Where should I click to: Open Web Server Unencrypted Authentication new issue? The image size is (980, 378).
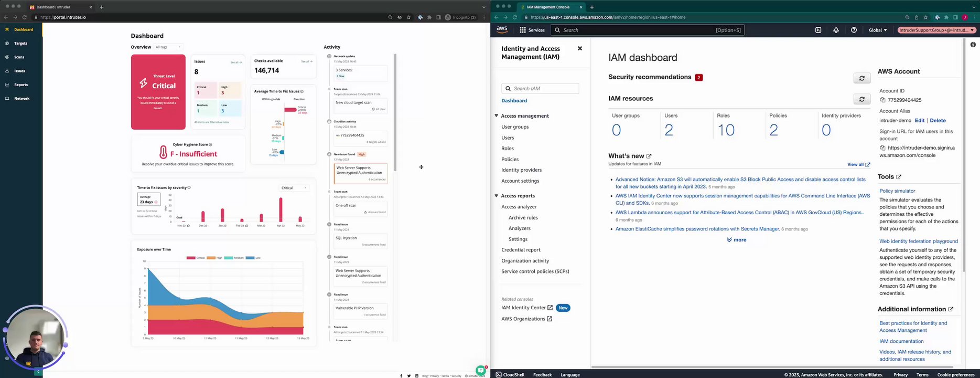pyautogui.click(x=360, y=173)
